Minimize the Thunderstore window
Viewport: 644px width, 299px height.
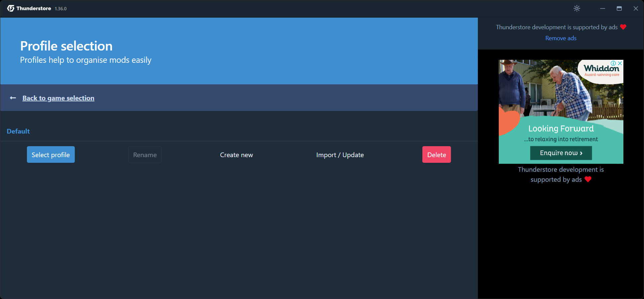point(602,8)
